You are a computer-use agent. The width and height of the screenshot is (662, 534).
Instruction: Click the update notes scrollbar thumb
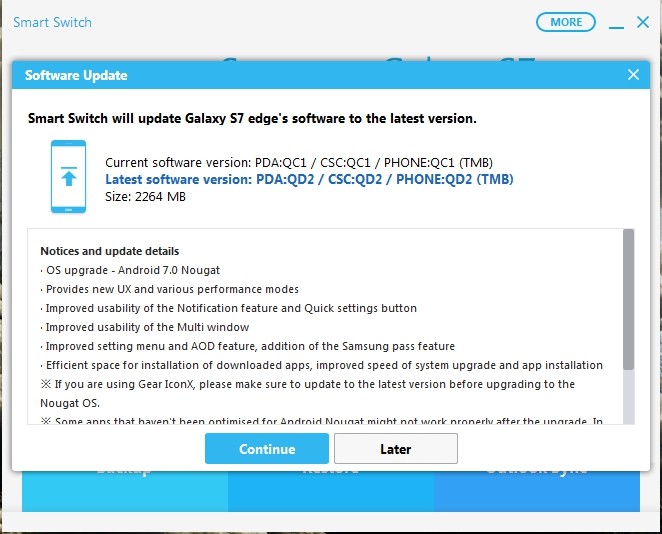coord(628,300)
